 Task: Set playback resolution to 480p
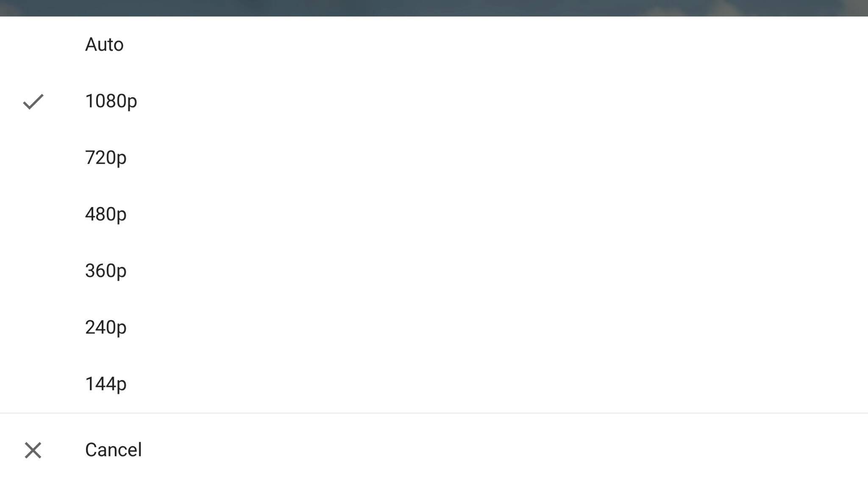434,214
